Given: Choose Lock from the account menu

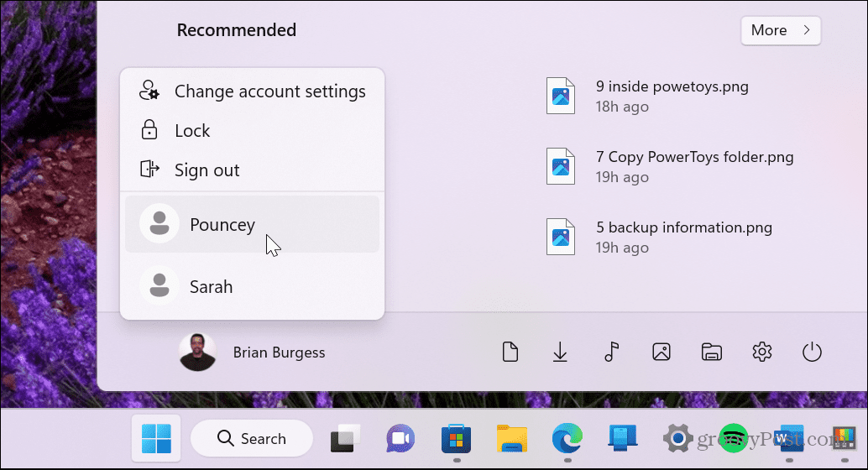Looking at the screenshot, I should coord(191,131).
